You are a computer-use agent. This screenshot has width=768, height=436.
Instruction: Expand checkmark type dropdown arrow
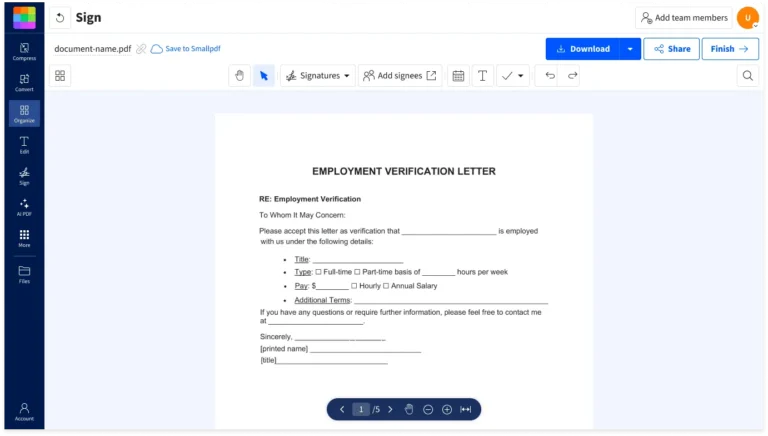[521, 75]
